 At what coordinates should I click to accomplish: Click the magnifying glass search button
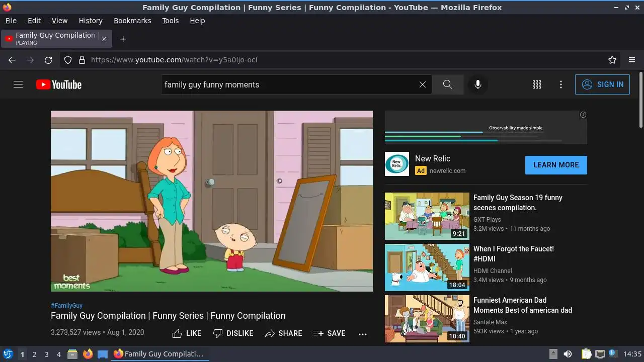click(x=448, y=84)
